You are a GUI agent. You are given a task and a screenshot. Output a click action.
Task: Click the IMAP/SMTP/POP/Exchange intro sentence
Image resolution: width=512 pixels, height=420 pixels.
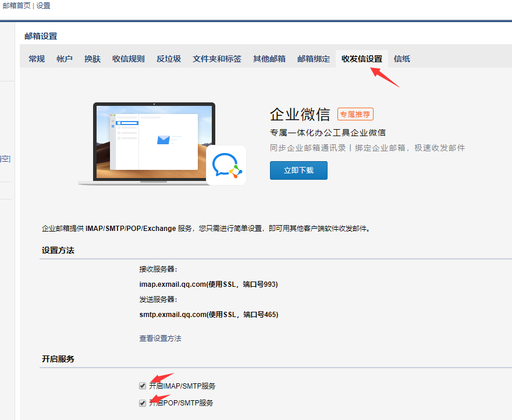tap(207, 228)
